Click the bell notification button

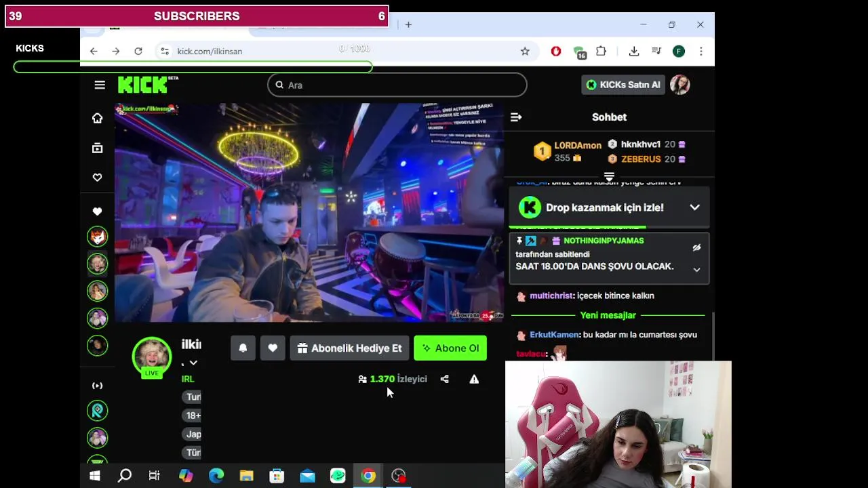(x=243, y=348)
